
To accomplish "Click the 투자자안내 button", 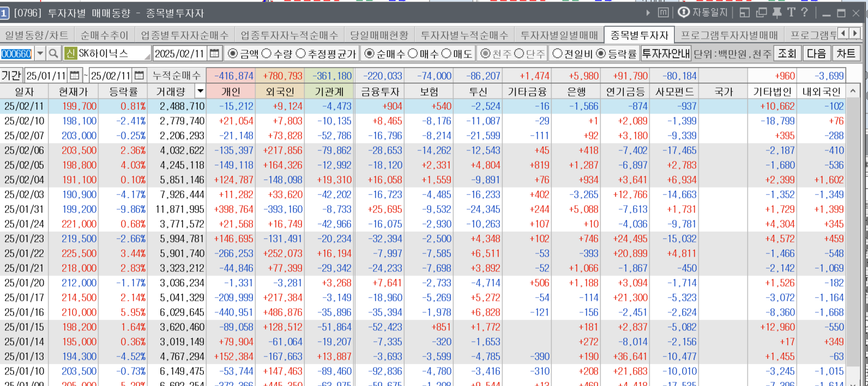I will 666,53.
